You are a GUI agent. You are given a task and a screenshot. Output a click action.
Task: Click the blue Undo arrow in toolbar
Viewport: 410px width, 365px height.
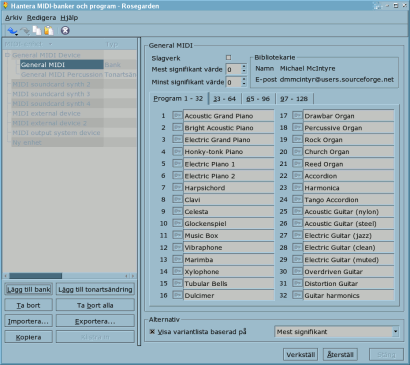[12, 31]
